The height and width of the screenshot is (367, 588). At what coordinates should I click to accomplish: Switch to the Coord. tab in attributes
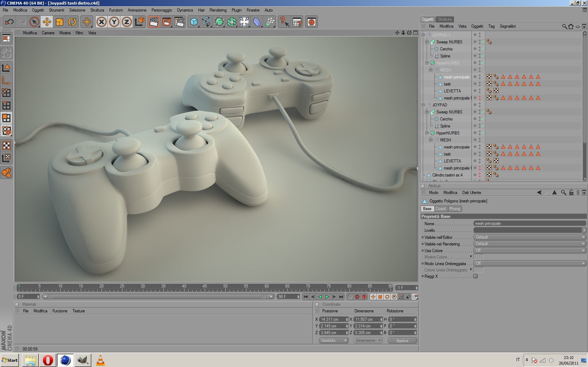[441, 209]
